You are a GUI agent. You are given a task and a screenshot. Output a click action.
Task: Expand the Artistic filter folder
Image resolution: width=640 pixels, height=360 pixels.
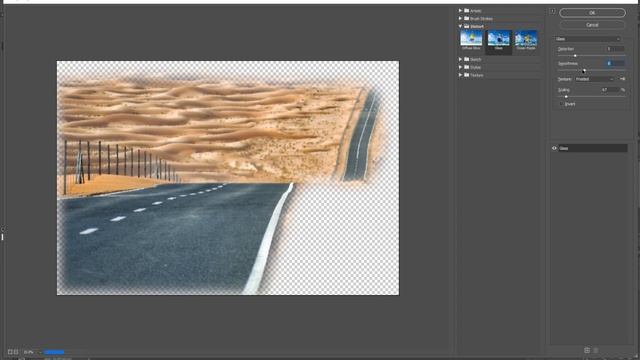coord(460,11)
